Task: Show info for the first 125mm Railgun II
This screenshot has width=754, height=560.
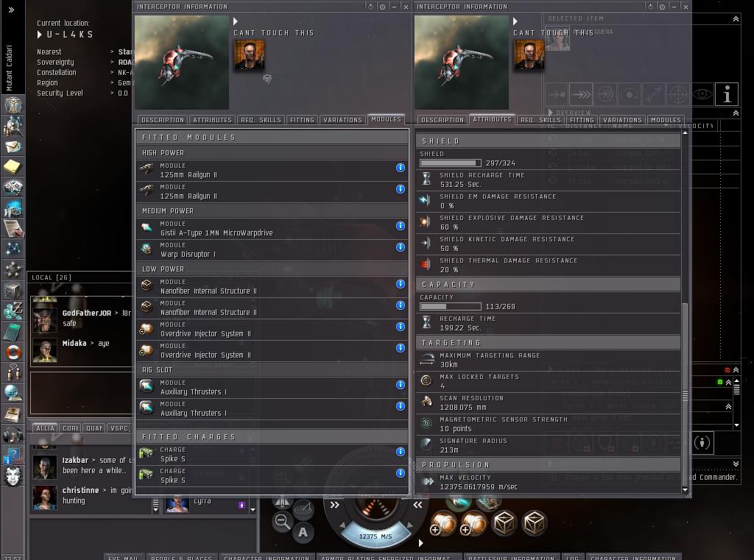Action: point(400,167)
